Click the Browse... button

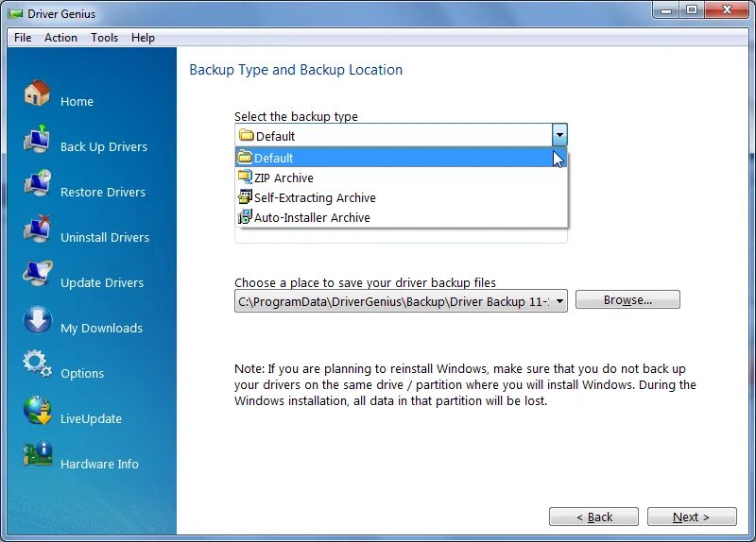[x=627, y=299]
